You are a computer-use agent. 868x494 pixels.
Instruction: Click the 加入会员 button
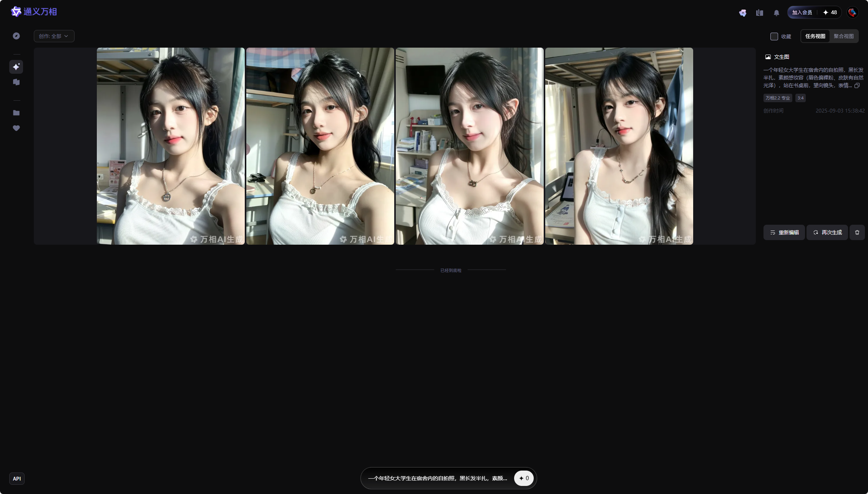tap(802, 13)
